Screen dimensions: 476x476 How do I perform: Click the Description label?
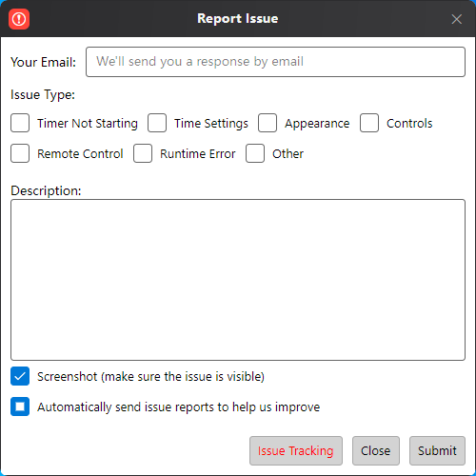point(46,190)
